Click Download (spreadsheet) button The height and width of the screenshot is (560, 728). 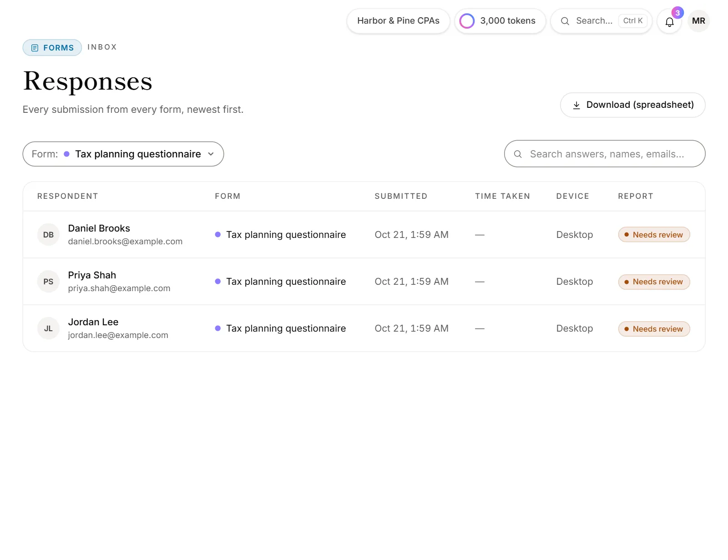[633, 105]
